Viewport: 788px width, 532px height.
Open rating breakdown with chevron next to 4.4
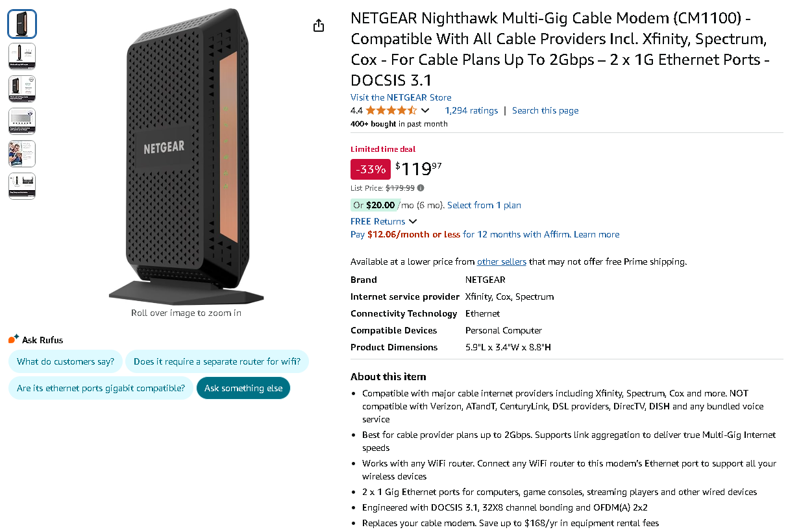[426, 110]
